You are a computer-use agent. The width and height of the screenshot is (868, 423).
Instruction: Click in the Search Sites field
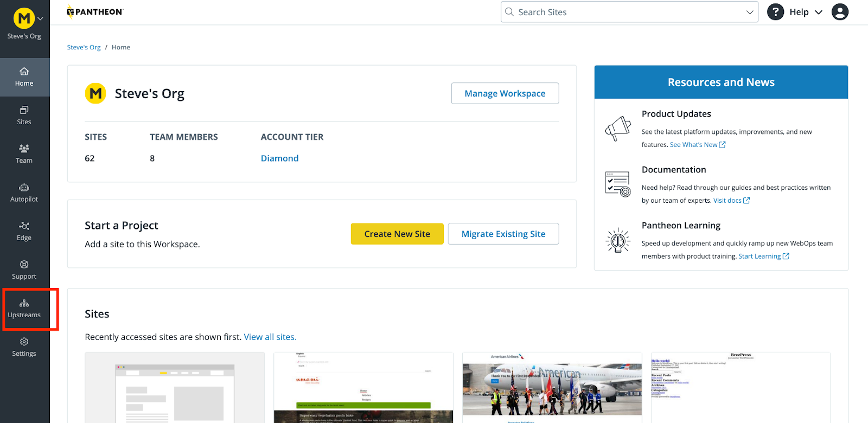coord(629,12)
